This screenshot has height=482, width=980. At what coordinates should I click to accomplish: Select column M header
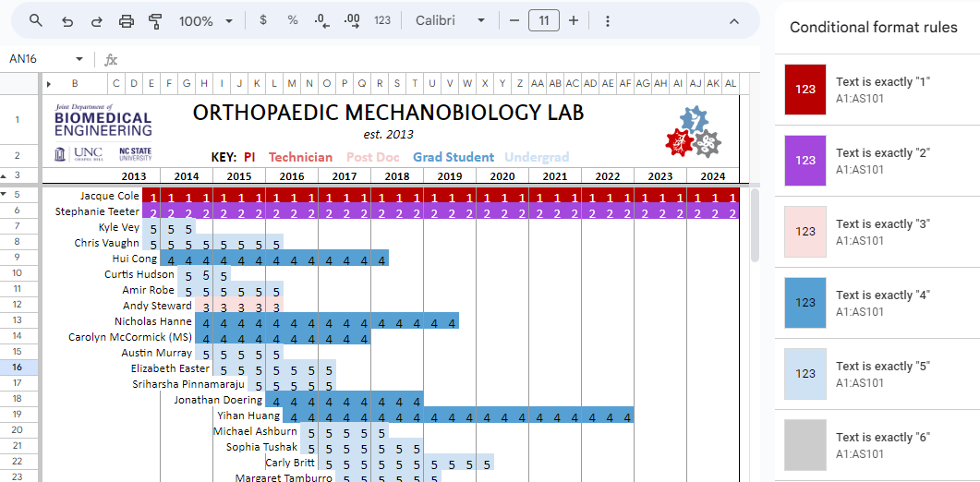click(292, 83)
